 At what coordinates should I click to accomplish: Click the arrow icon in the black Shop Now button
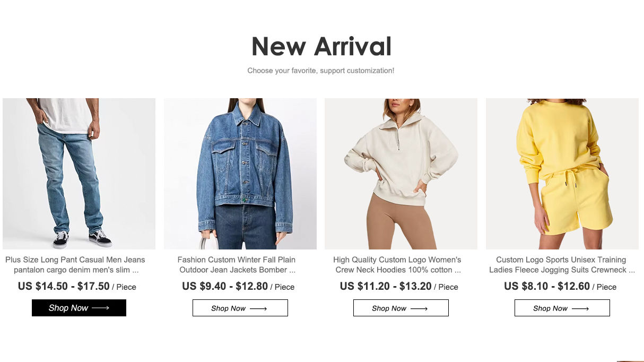coord(100,308)
